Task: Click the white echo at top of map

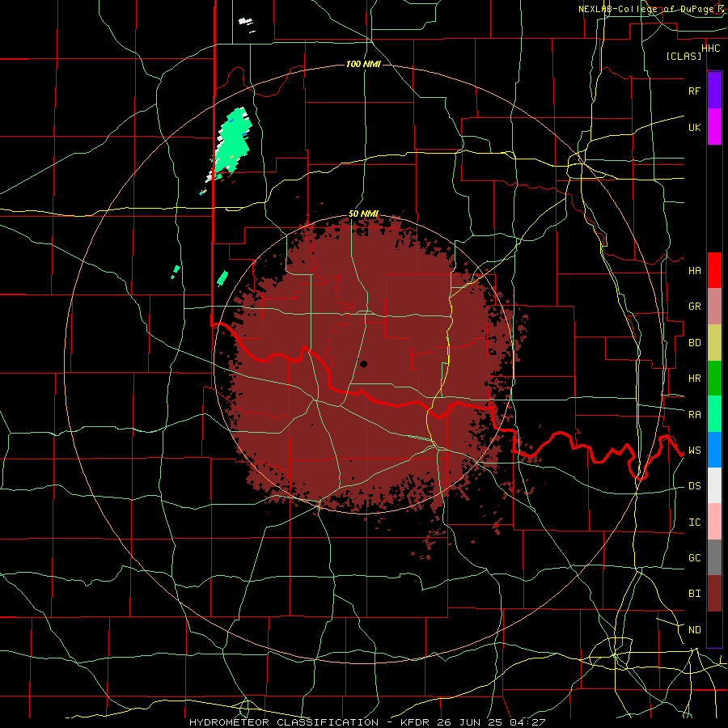Action: (x=246, y=21)
